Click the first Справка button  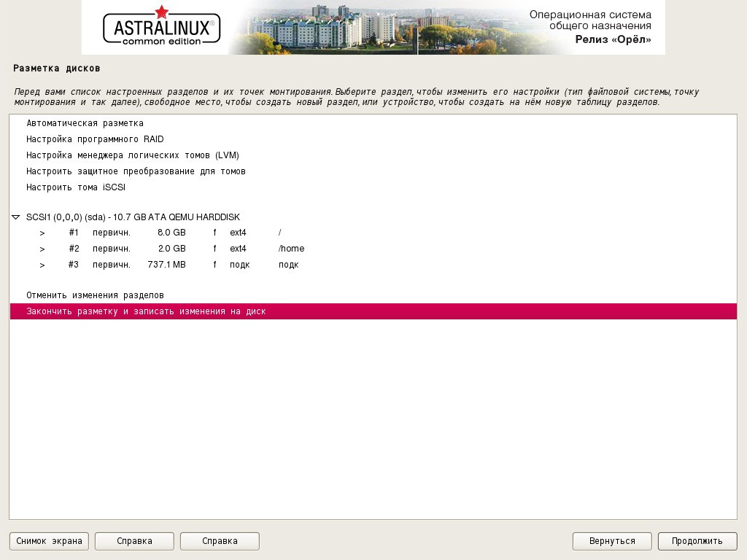pos(134,541)
